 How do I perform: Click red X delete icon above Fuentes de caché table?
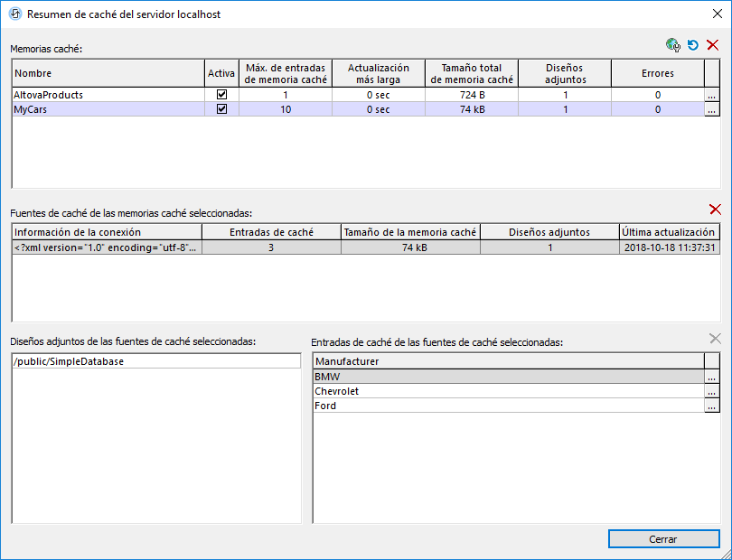(715, 210)
